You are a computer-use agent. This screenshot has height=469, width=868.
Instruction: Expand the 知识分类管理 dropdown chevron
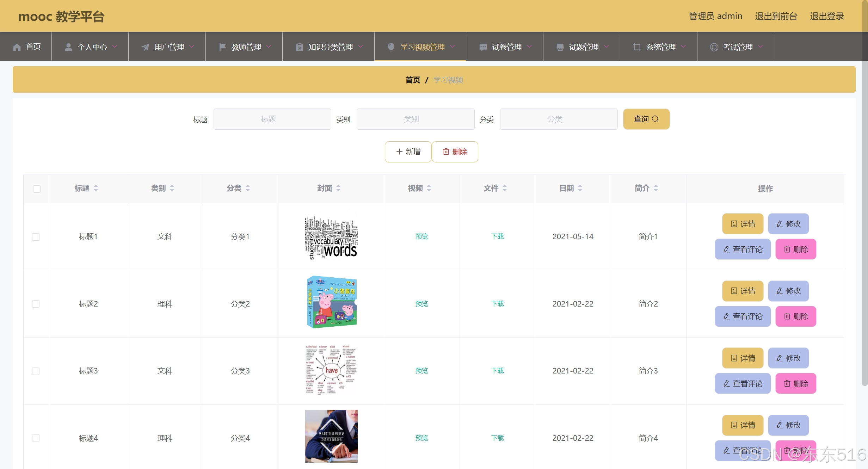tap(361, 47)
